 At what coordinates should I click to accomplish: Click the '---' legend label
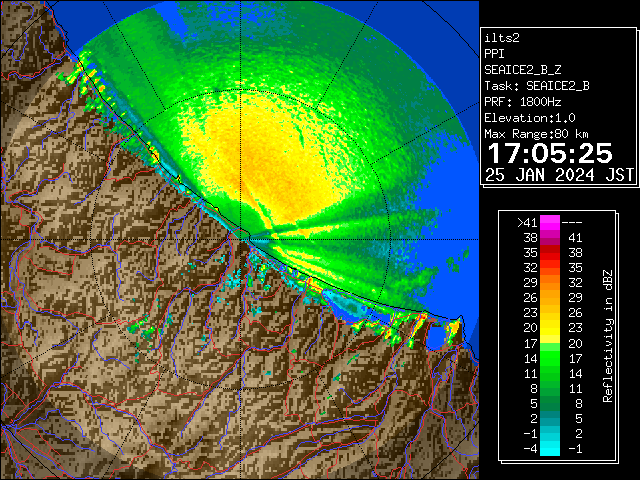(x=572, y=223)
